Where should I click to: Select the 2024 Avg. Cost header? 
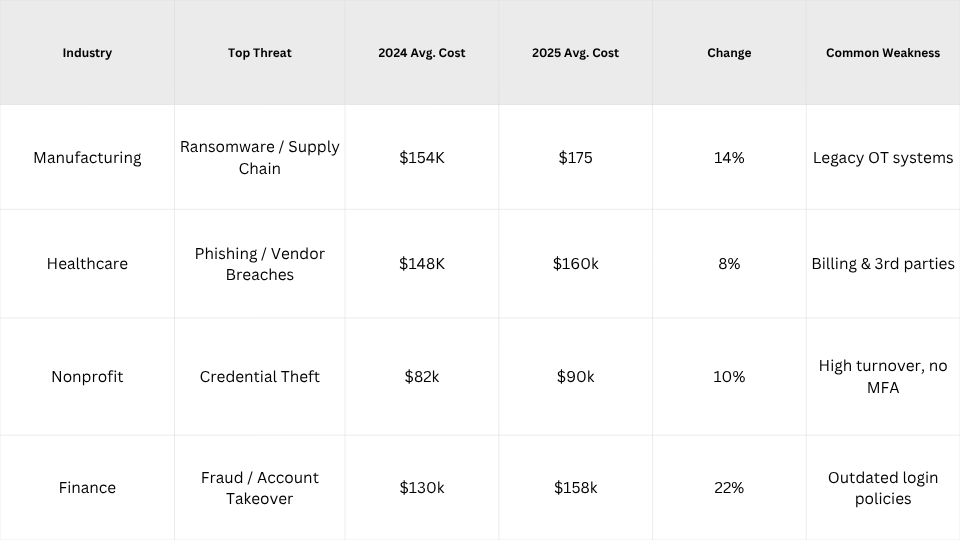point(422,53)
